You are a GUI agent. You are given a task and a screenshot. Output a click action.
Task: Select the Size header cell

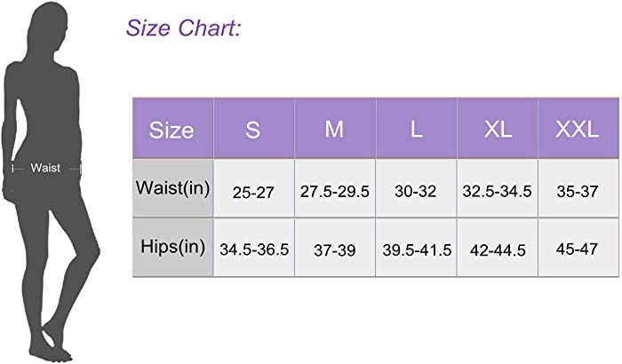click(173, 129)
